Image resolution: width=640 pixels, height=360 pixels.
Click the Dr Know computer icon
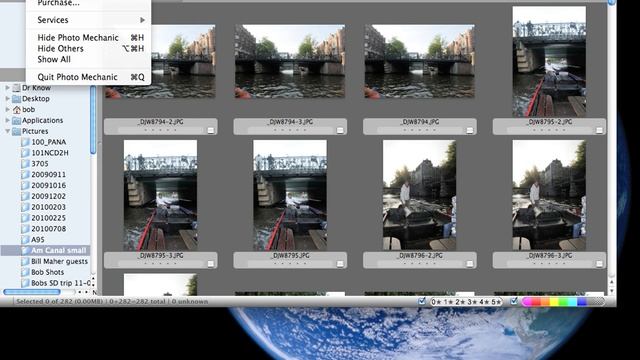(16, 88)
